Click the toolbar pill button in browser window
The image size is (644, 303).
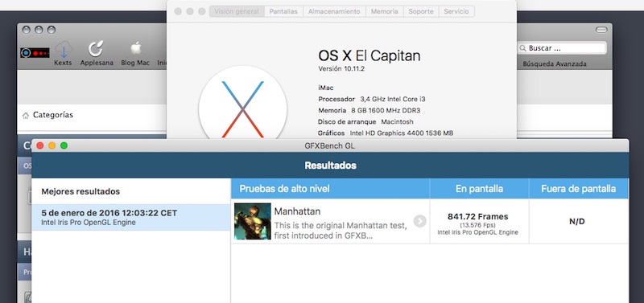(x=601, y=30)
